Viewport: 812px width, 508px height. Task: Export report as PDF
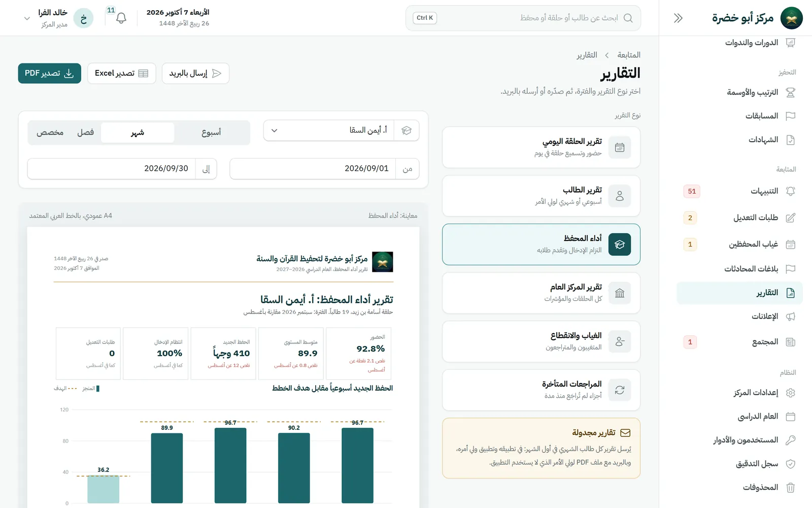[50, 73]
